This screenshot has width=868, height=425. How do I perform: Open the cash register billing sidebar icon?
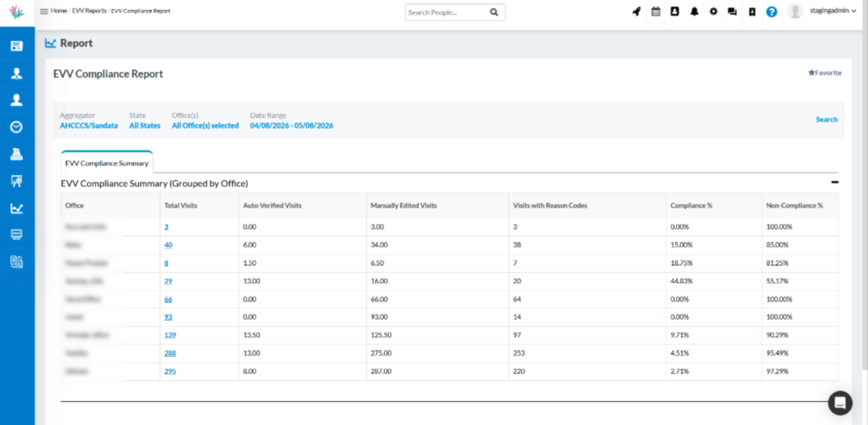click(17, 154)
